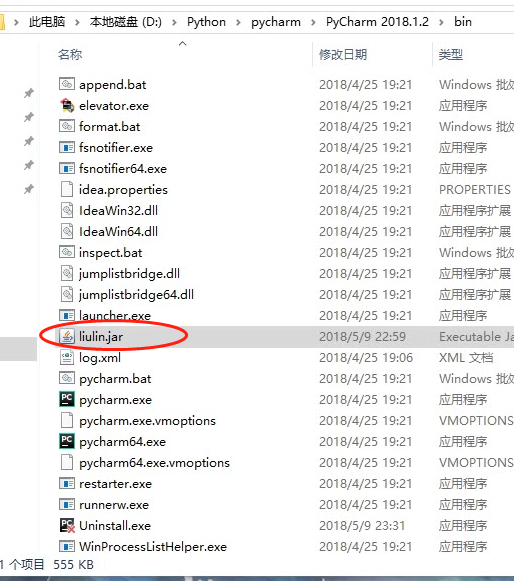Sort files by the 名称 column header
This screenshot has width=514, height=581.
tap(70, 55)
